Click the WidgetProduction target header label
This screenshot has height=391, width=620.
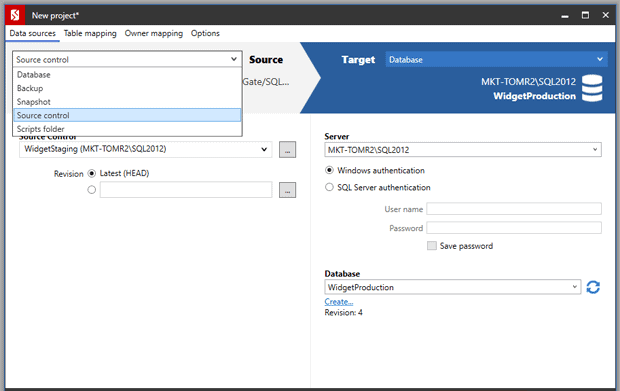tap(535, 96)
